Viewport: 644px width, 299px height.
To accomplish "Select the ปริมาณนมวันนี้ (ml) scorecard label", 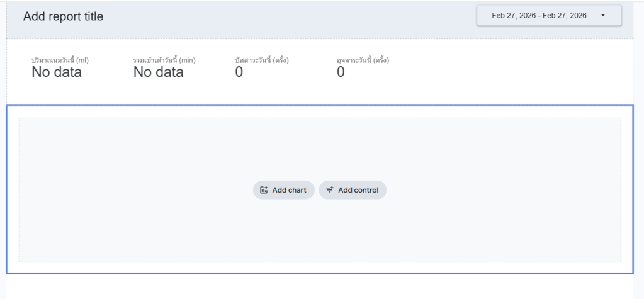I will 60,60.
